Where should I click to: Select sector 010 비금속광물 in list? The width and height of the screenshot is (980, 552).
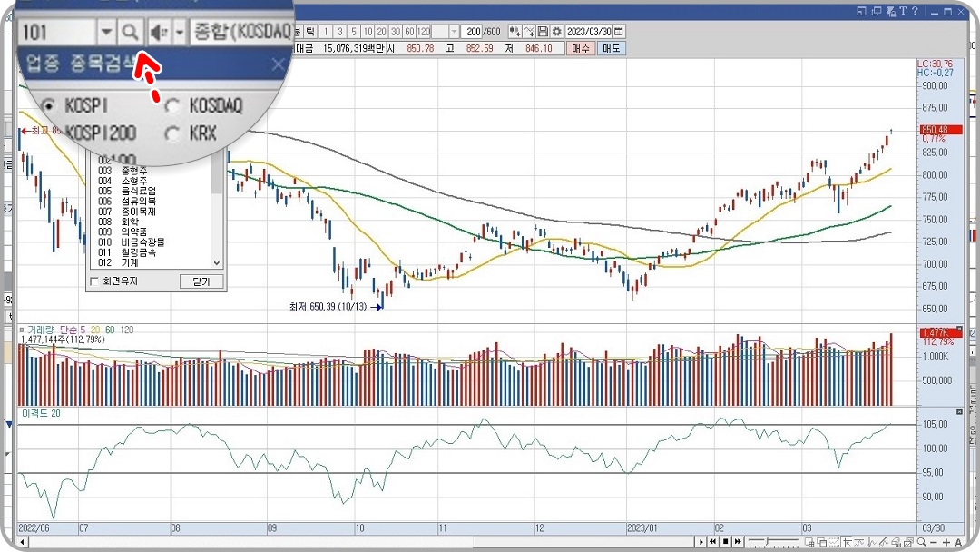(x=153, y=241)
